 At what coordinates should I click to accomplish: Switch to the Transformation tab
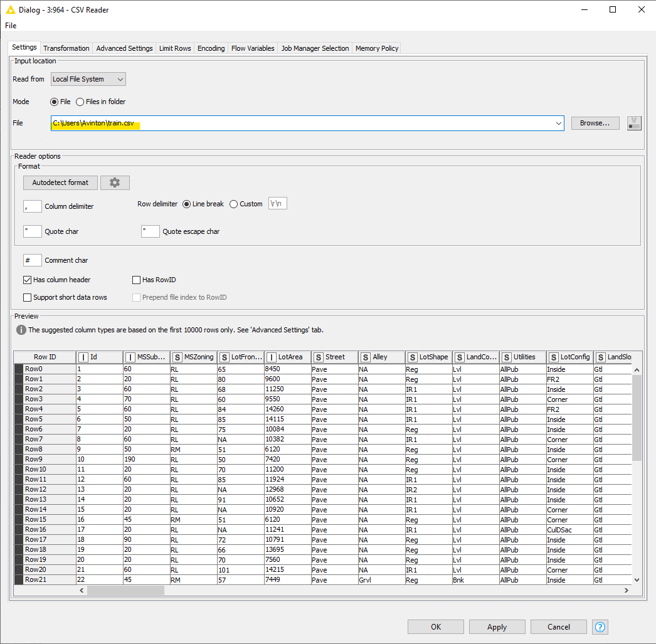[66, 48]
